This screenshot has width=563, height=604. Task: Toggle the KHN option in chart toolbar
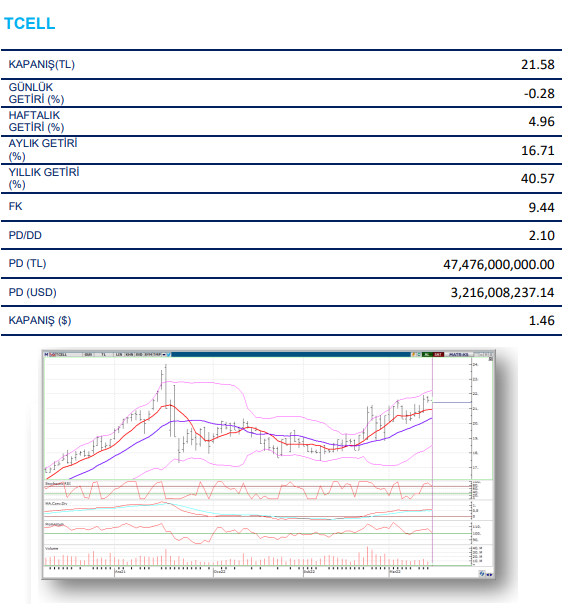point(129,354)
